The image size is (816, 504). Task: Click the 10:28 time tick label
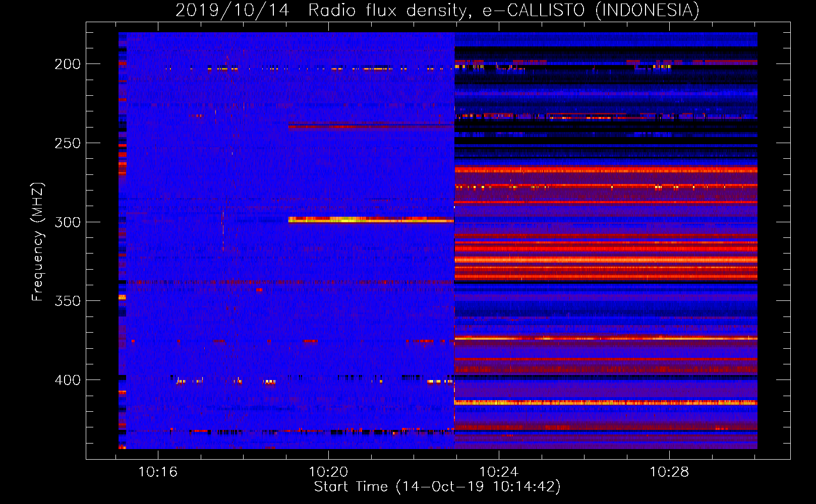669,472
